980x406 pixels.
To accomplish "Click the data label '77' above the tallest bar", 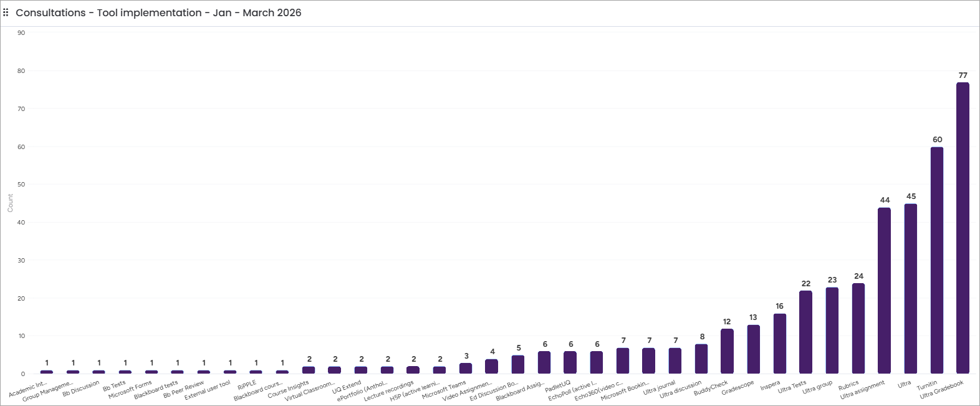I will pyautogui.click(x=963, y=75).
